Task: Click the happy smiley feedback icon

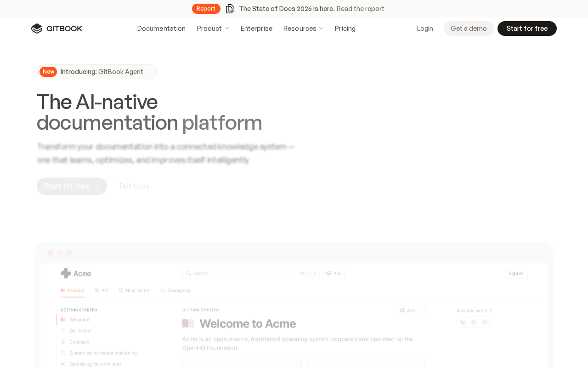Action: 463,322
